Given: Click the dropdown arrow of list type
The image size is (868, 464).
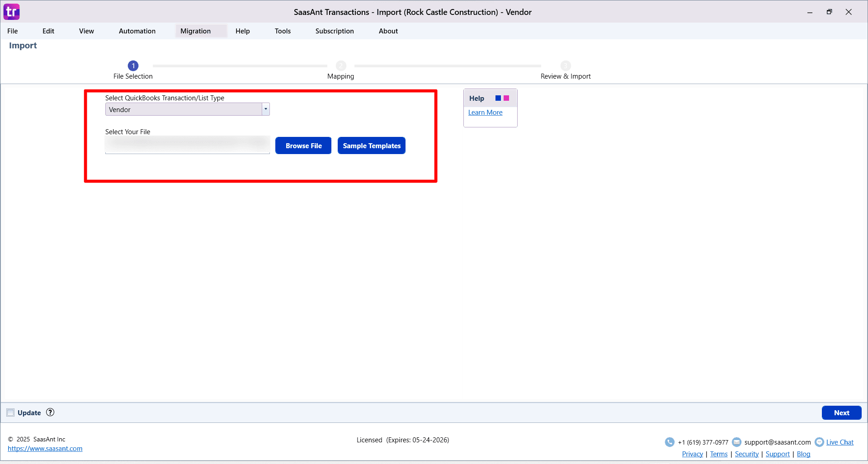Looking at the screenshot, I should point(266,109).
